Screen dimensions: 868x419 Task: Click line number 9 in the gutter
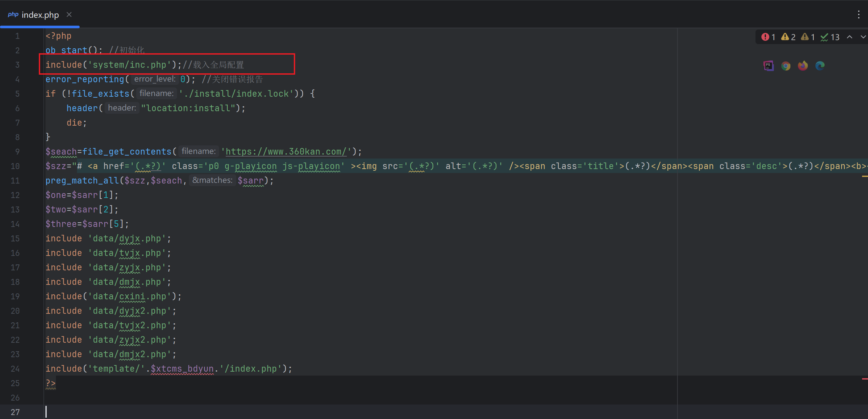tap(17, 152)
